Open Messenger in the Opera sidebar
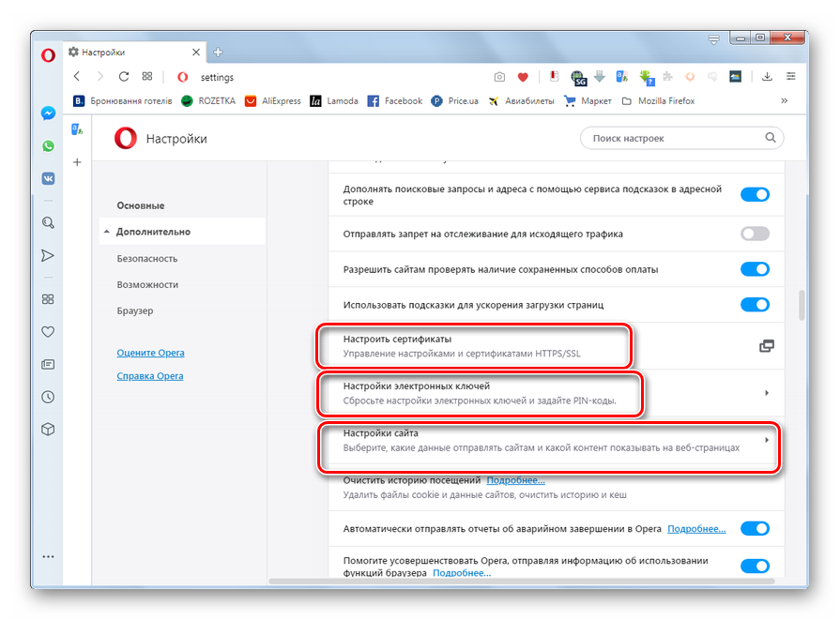This screenshot has width=840, height=620. pos(48,113)
